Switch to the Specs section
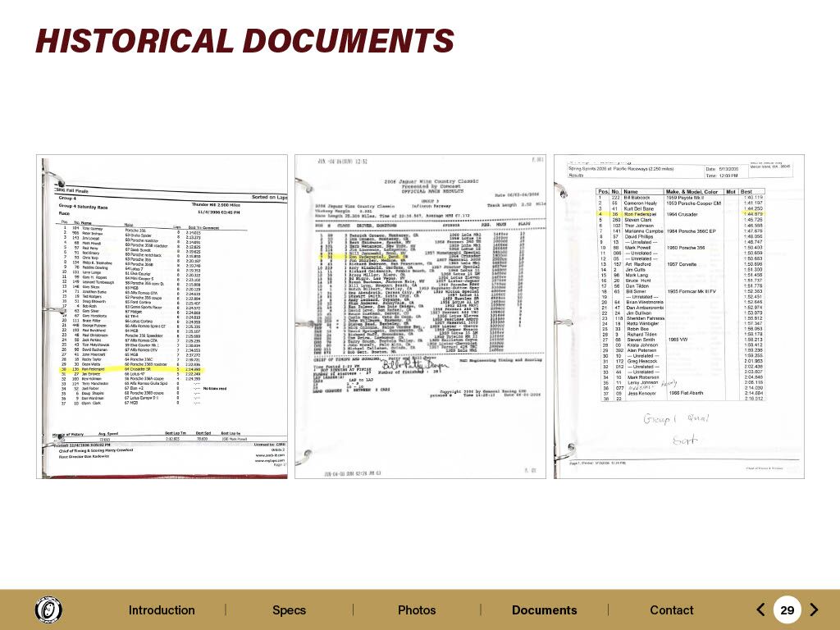840x630 pixels. (289, 609)
